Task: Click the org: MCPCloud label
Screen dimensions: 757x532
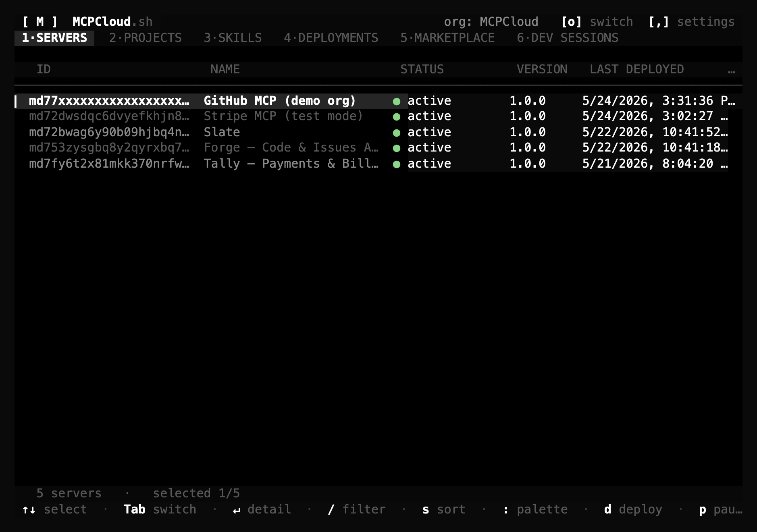Action: [491, 22]
